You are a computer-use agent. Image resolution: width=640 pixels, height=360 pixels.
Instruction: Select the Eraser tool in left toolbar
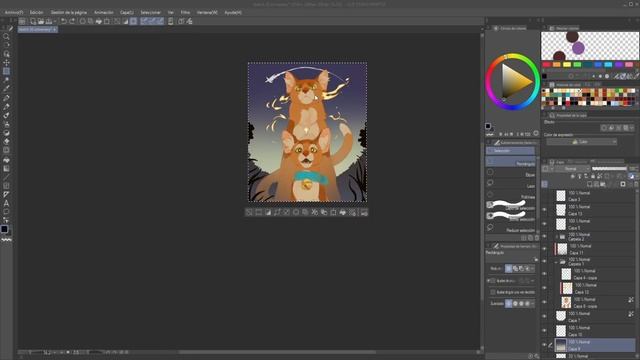[6, 142]
